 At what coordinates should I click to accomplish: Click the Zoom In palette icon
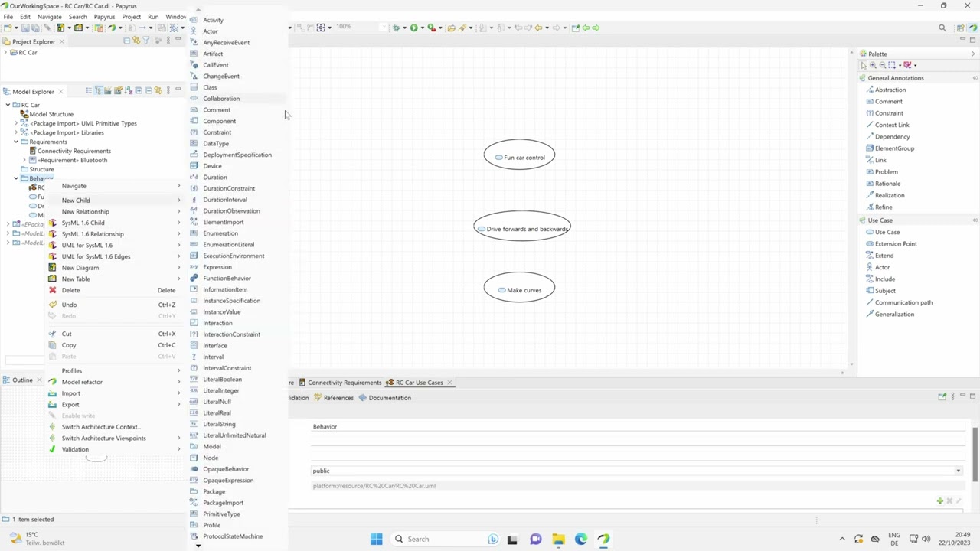(x=873, y=65)
